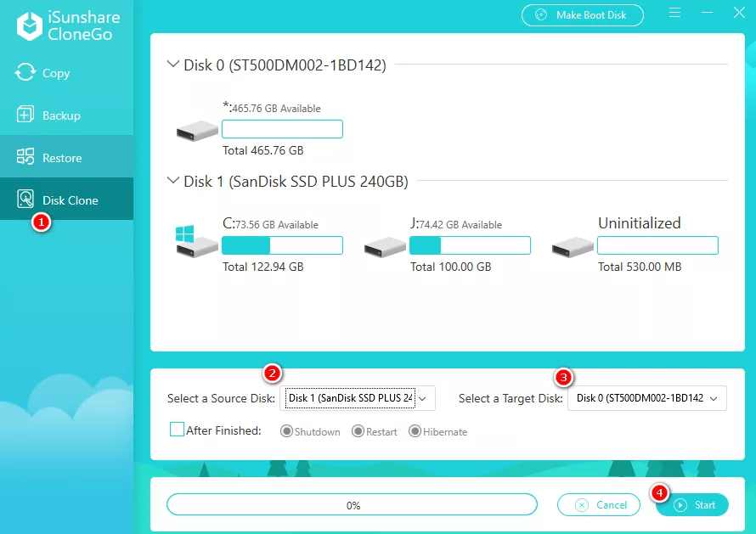756x534 pixels.
Task: Click the X icon inside Cancel button
Action: 582,505
